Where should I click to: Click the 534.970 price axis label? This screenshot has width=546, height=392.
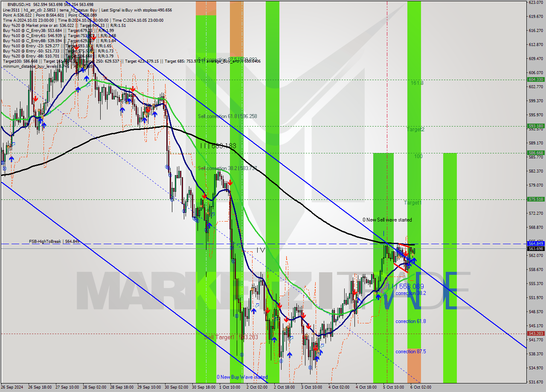536,368
